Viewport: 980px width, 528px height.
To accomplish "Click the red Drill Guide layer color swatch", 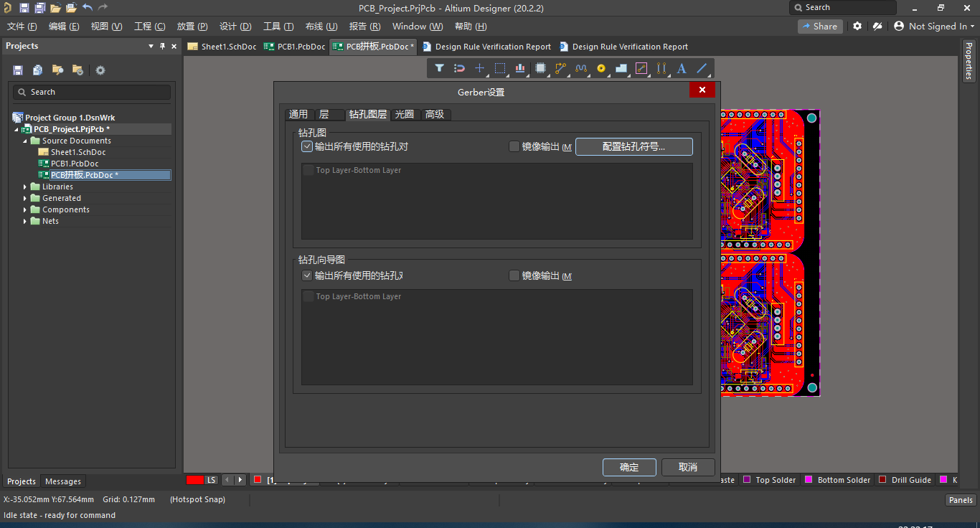I will pyautogui.click(x=882, y=479).
